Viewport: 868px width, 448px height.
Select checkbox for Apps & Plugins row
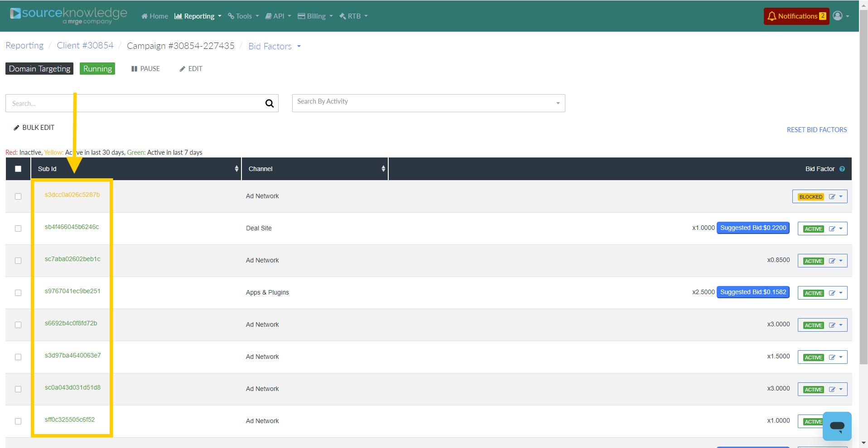tap(18, 293)
